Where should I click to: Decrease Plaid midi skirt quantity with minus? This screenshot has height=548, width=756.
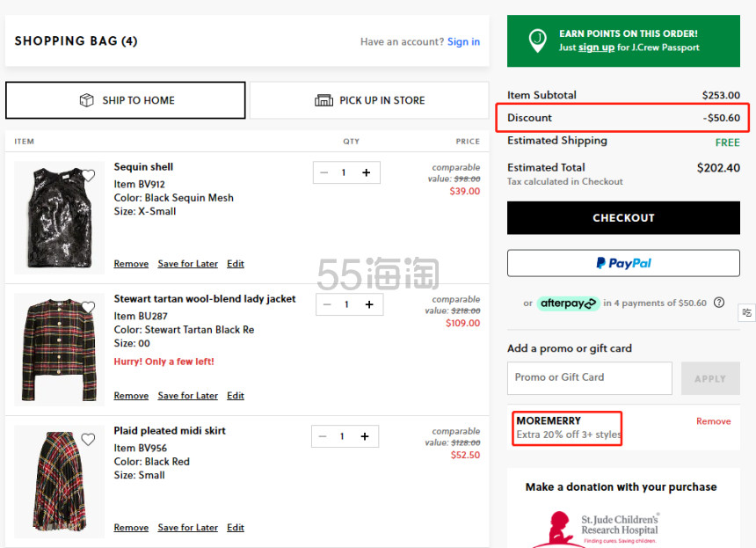(x=323, y=436)
